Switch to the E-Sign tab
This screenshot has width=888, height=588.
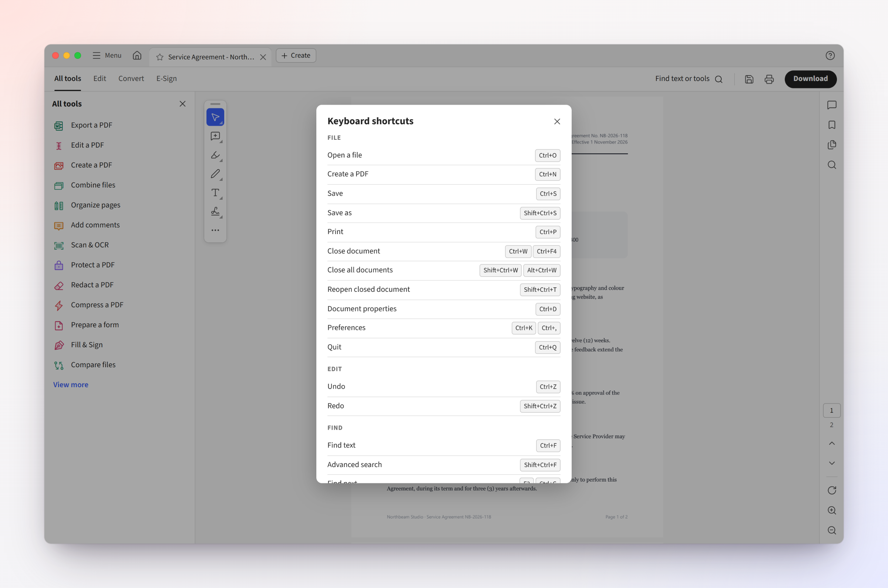click(x=166, y=78)
